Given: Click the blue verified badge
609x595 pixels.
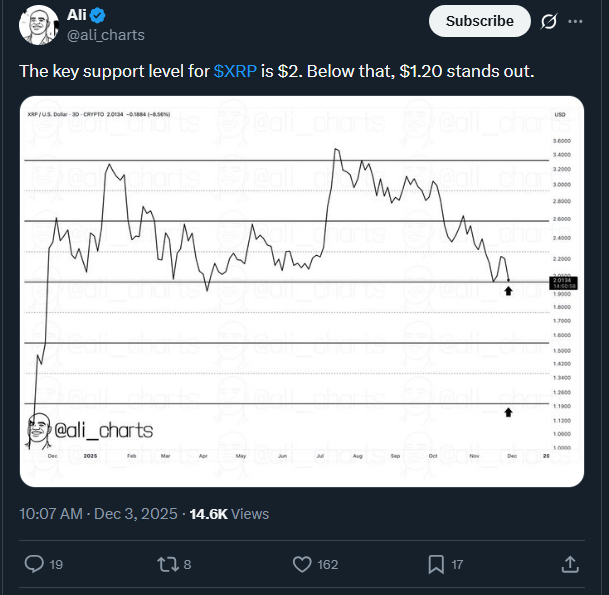Looking at the screenshot, I should [100, 15].
